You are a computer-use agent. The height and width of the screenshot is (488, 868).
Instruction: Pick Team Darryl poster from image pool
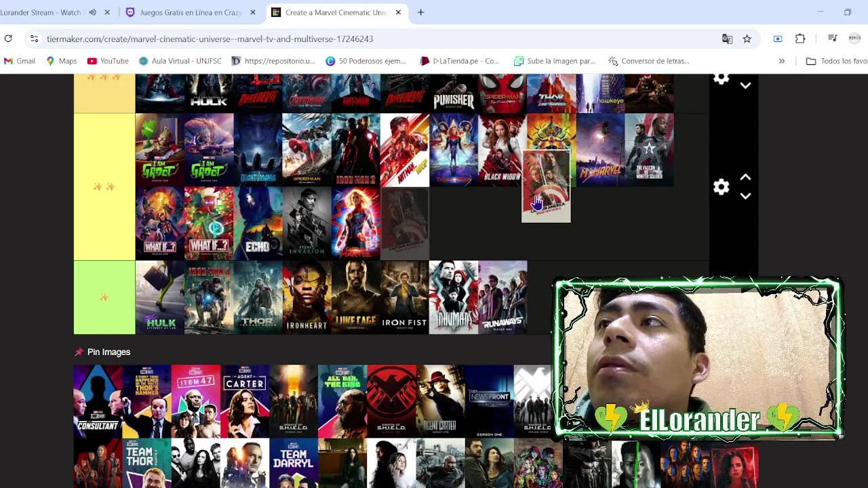(x=294, y=463)
